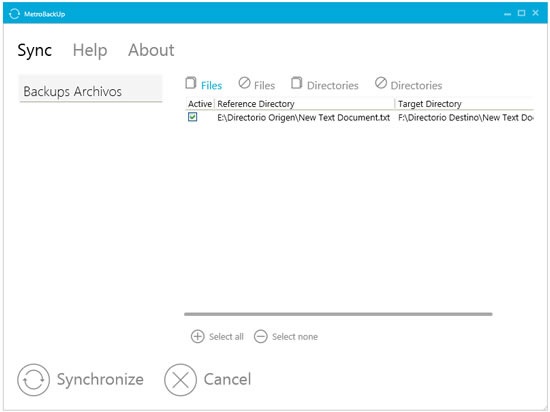Click the remove Files prohibited icon
The height and width of the screenshot is (412, 550).
tap(244, 83)
